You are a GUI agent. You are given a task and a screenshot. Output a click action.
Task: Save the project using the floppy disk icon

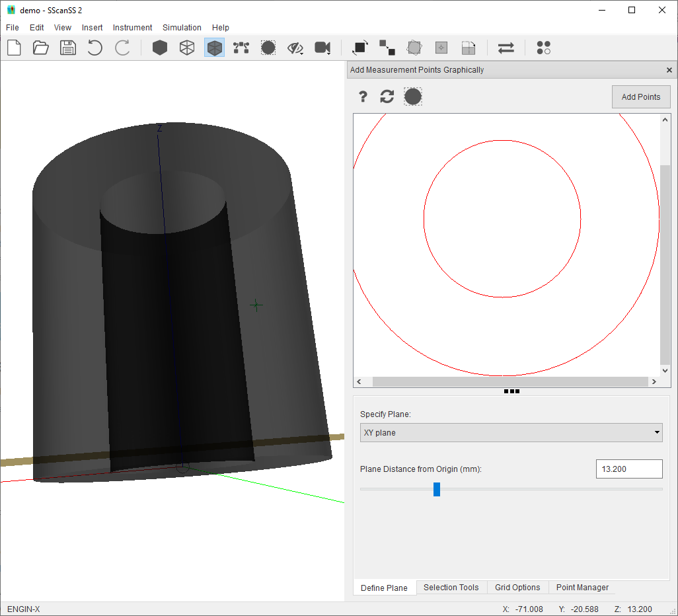[x=67, y=48]
